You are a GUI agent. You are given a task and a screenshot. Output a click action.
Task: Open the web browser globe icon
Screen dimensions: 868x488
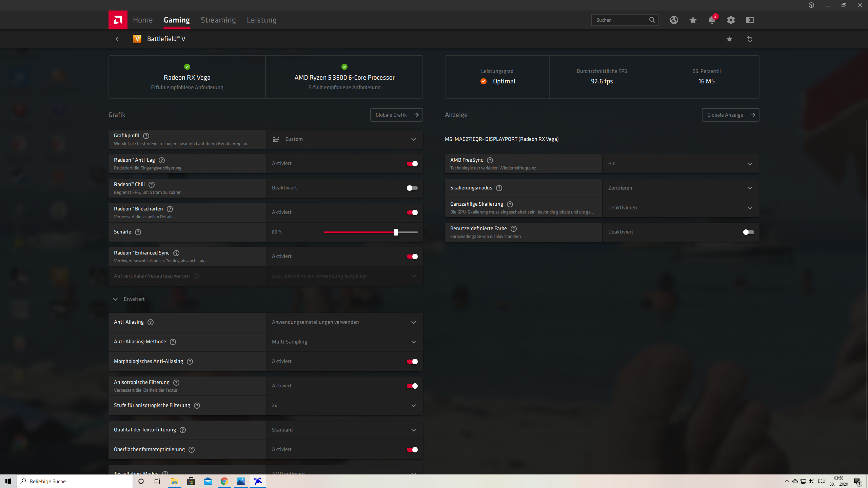[674, 20]
